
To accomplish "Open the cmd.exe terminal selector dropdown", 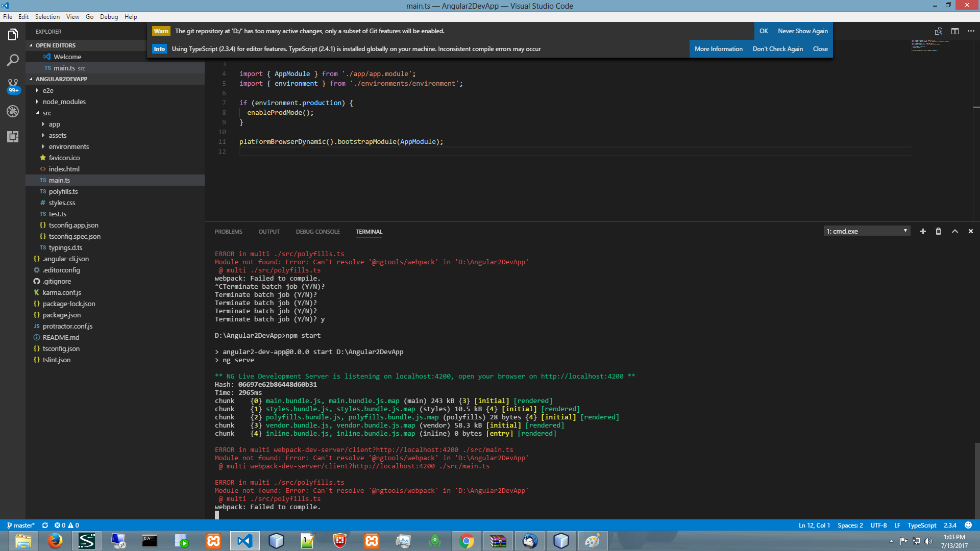I will tap(867, 231).
